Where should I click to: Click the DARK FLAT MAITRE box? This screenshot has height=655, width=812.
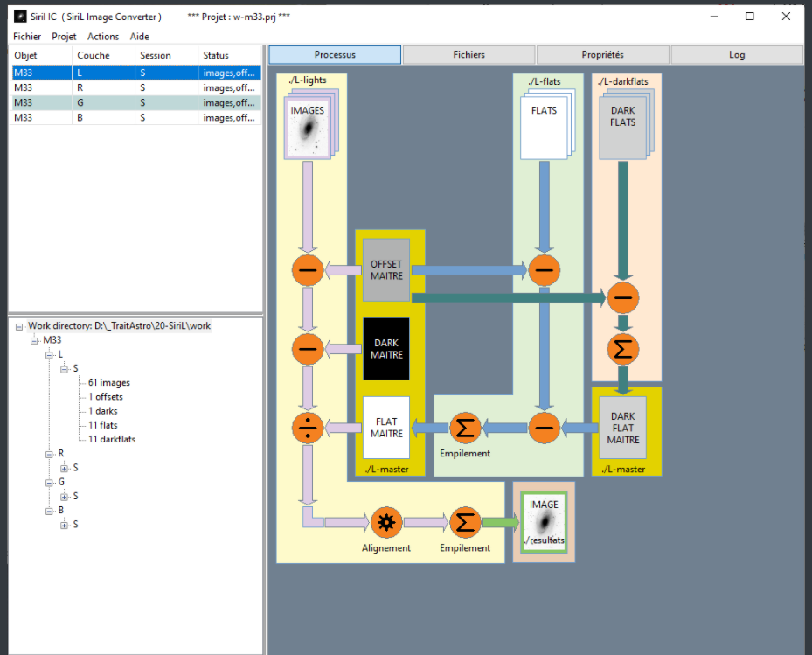click(623, 428)
